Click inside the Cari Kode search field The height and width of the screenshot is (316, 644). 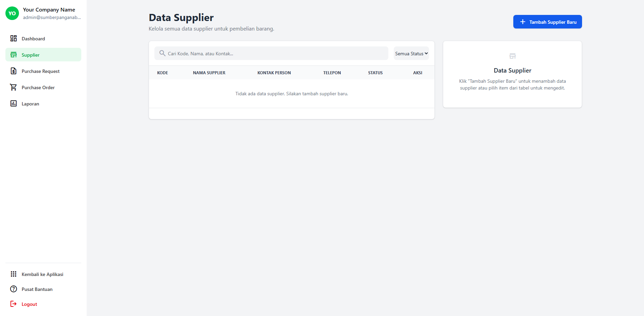[271, 53]
